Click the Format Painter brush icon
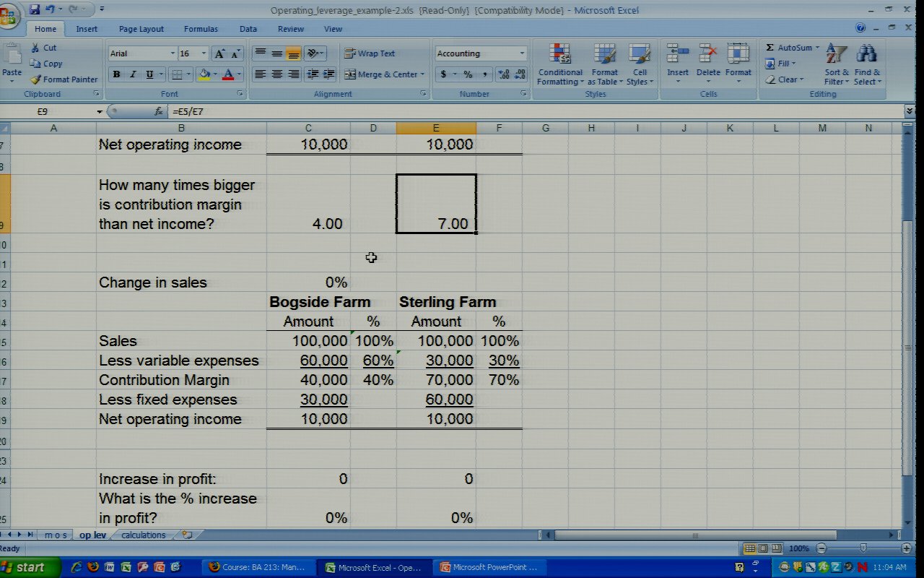The image size is (924, 578). (35, 79)
